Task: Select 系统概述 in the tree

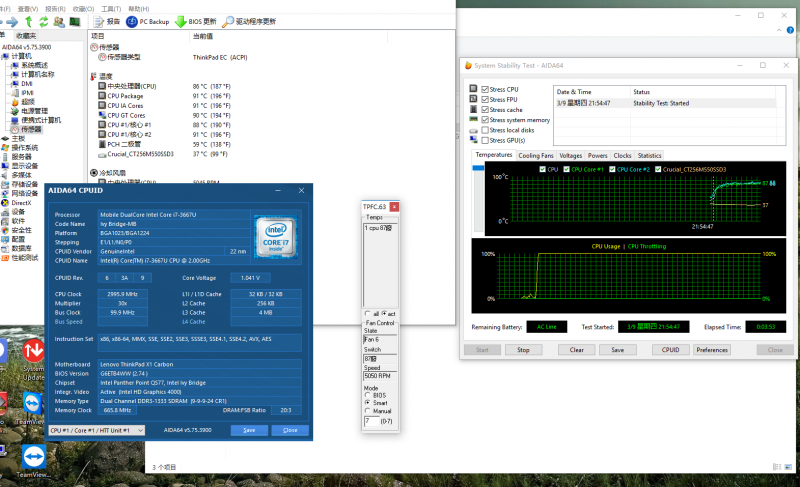Action: click(x=34, y=65)
